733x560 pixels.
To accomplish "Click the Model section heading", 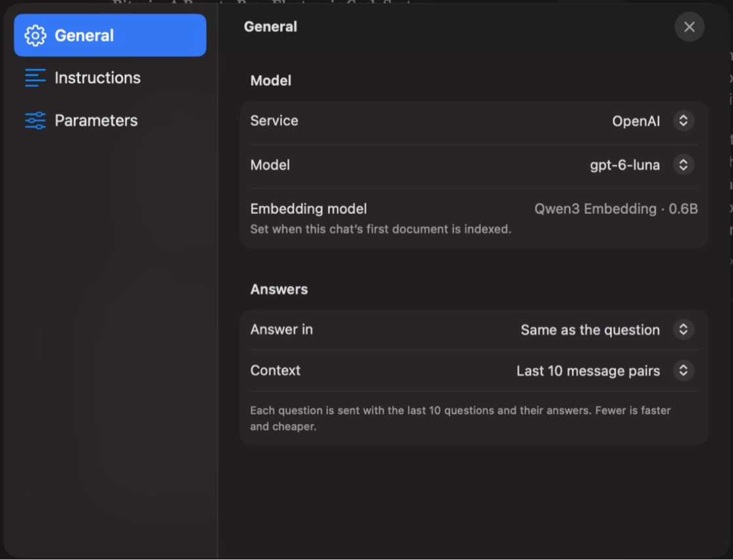I will point(271,81).
